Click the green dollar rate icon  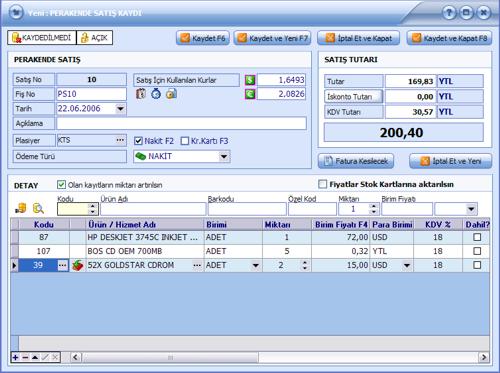point(250,80)
